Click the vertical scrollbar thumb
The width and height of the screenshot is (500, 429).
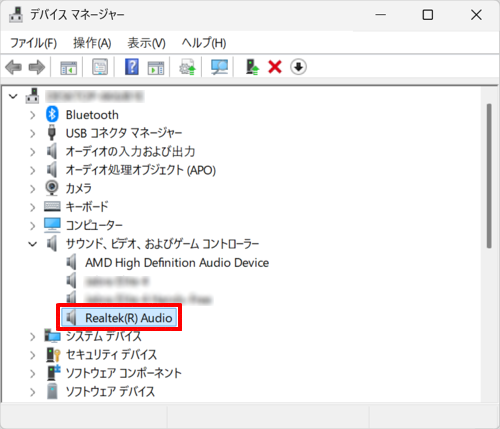pyautogui.click(x=489, y=176)
